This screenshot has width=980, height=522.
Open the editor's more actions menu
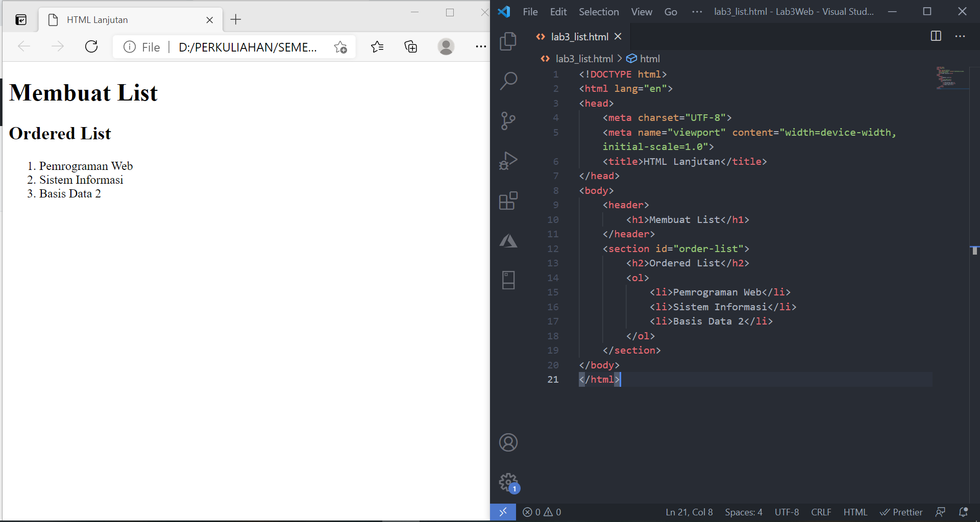961,36
